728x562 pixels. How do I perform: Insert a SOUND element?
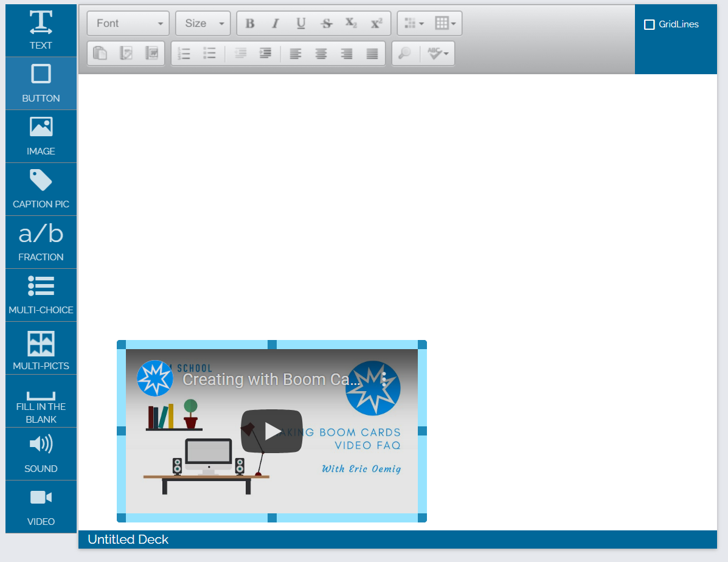point(41,454)
